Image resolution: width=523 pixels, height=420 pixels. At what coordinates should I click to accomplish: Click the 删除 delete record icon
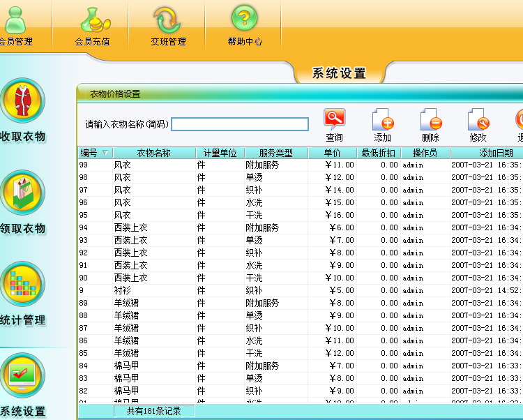431,119
